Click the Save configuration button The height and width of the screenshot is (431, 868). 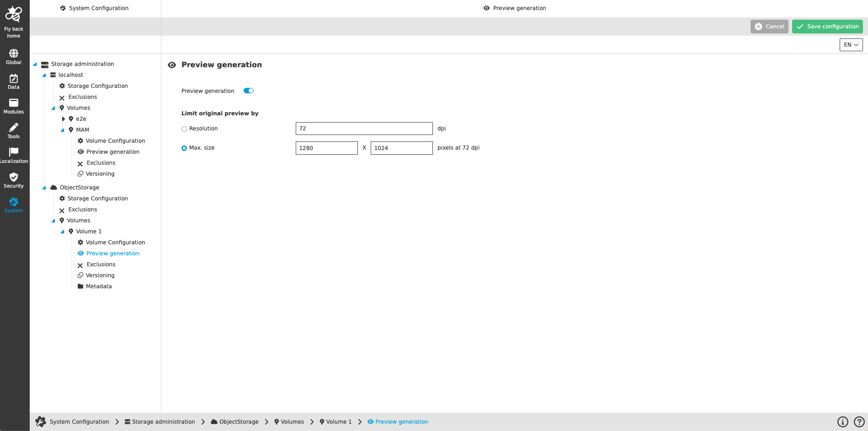tap(827, 26)
